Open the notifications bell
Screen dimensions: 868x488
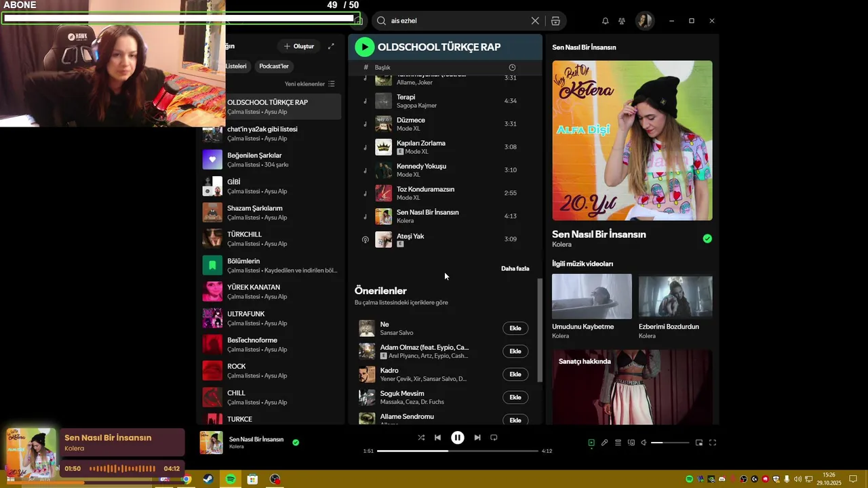(606, 21)
